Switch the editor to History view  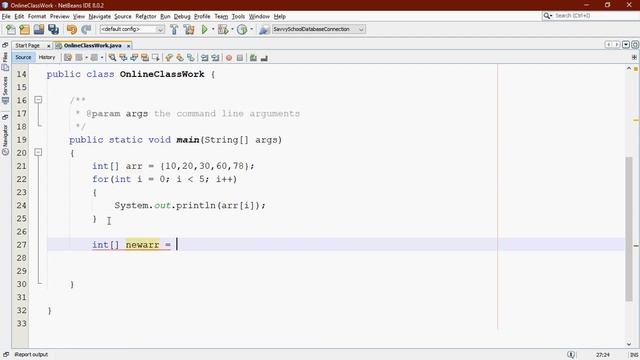tap(47, 58)
